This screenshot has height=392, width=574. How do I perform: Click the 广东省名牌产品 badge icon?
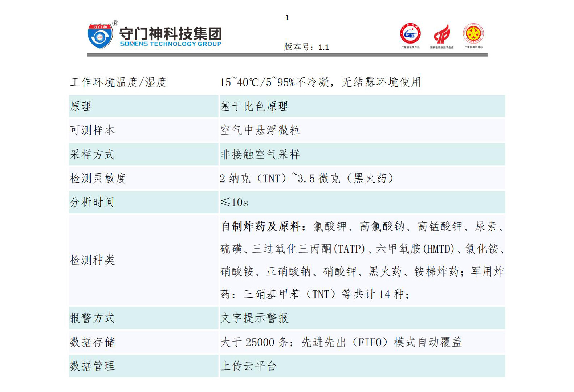[x=410, y=34]
